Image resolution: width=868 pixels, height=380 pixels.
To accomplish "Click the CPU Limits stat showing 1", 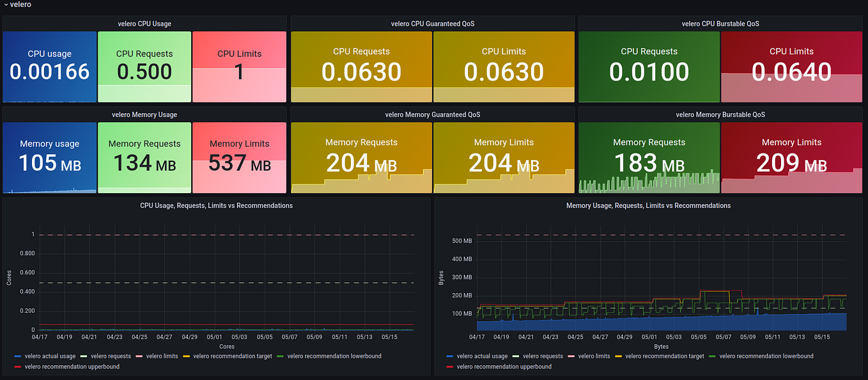I will coord(239,67).
